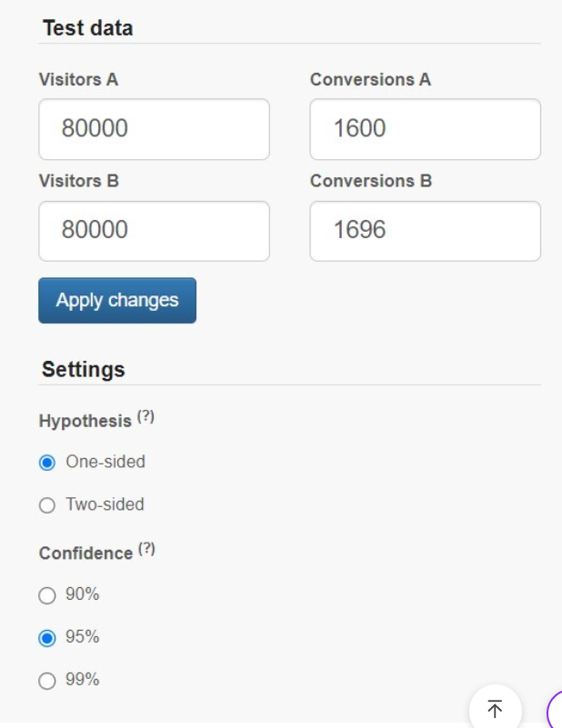Click the Settings section heading
Image resolution: width=562 pixels, height=728 pixels.
point(83,370)
